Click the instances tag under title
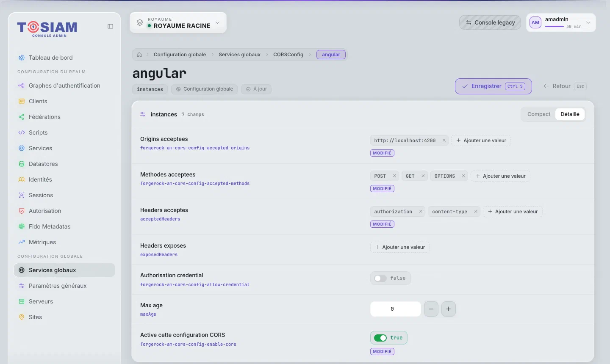610x364 pixels. pyautogui.click(x=150, y=89)
